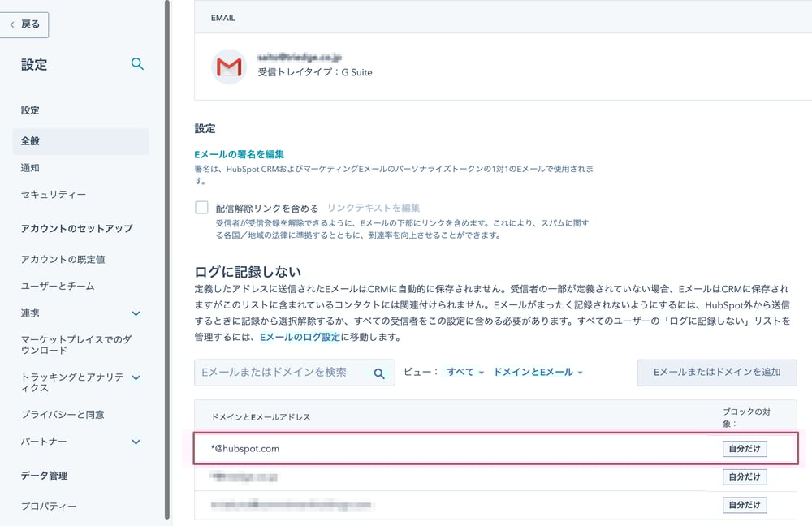Click Eメールのログ設定 link

tap(300, 337)
